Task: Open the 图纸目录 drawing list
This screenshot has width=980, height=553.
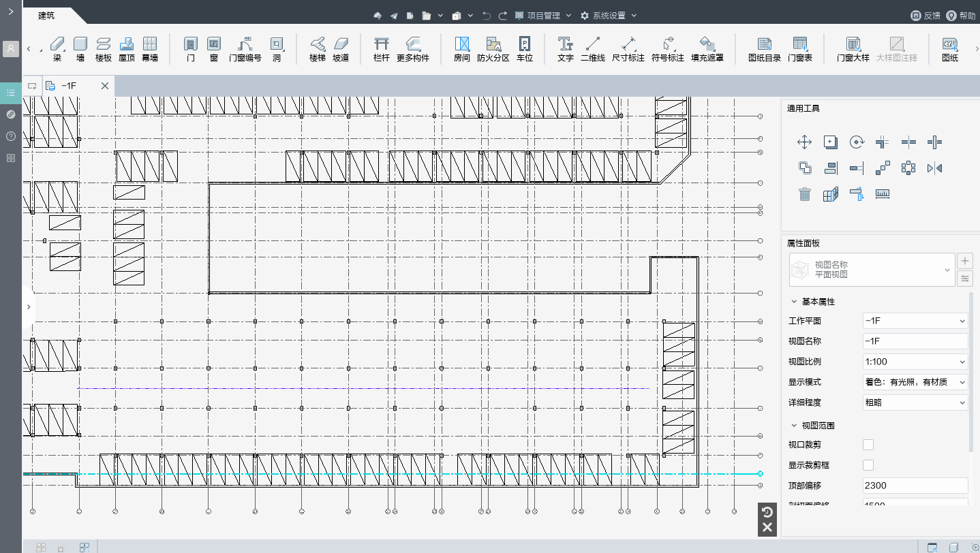Action: [765, 50]
